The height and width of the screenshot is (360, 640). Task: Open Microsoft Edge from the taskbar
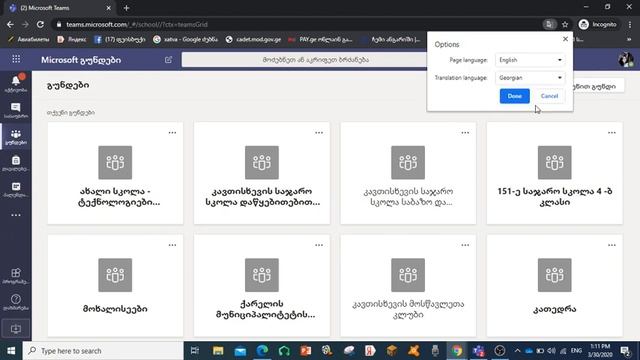click(x=262, y=351)
